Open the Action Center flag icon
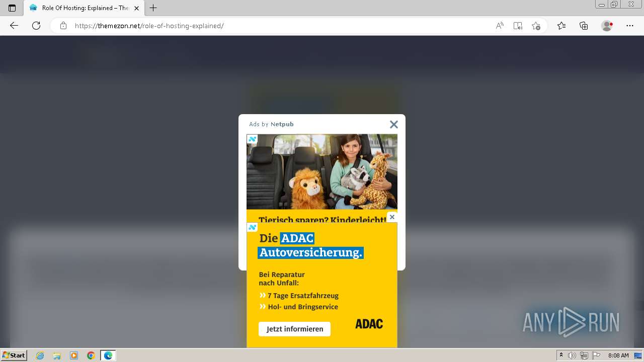Viewport: 644px width, 362px height. (596, 355)
